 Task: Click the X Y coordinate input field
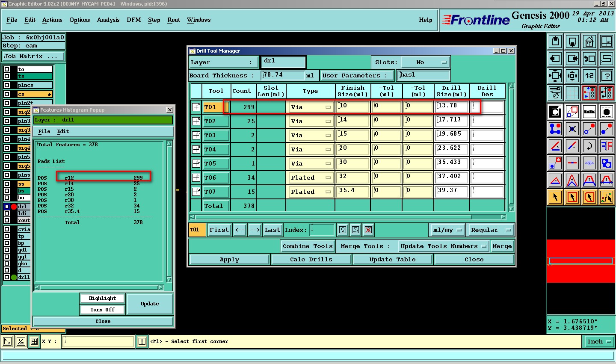coord(98,341)
